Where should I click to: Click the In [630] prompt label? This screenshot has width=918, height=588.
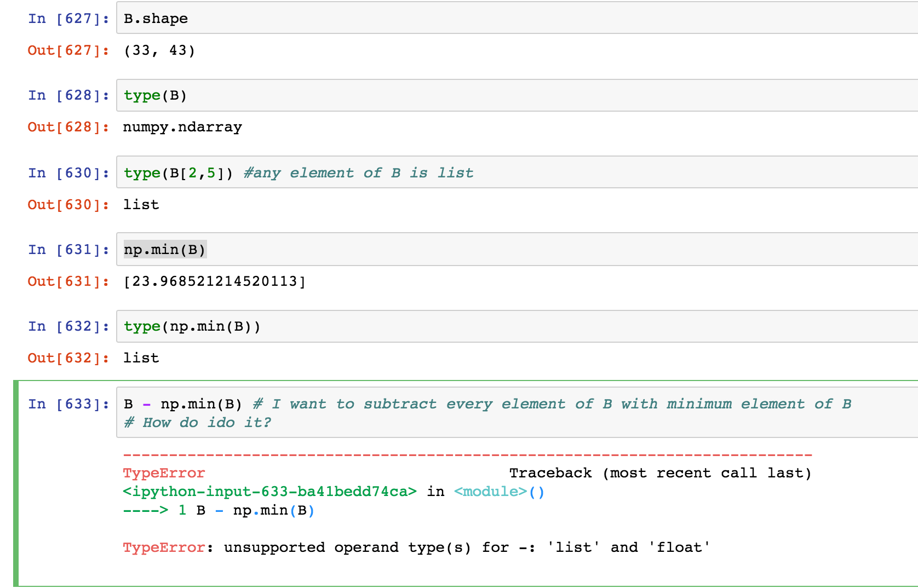pyautogui.click(x=68, y=173)
